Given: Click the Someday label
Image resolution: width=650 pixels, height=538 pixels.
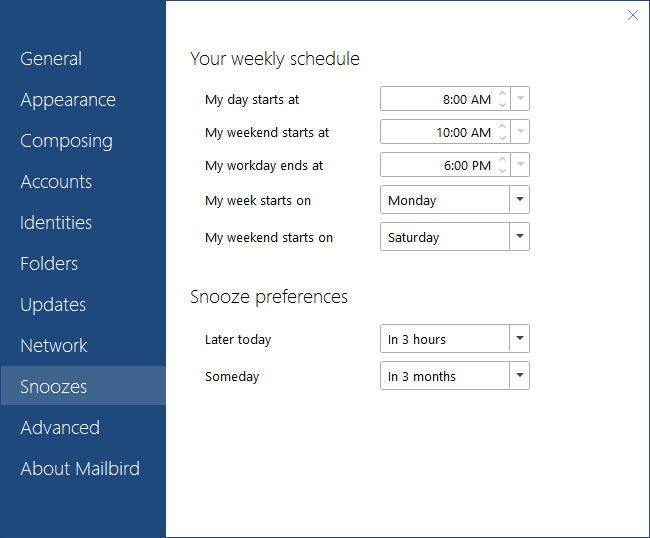Looking at the screenshot, I should coord(232,377).
